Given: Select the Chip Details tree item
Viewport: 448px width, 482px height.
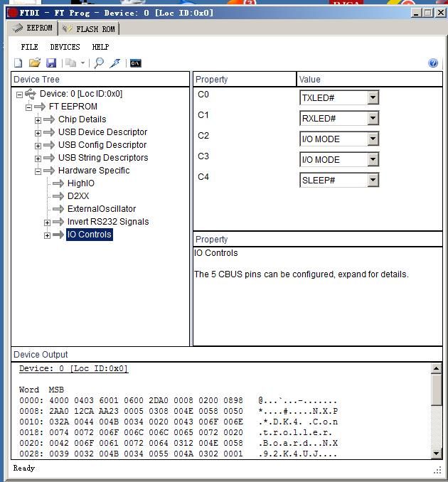Looking at the screenshot, I should (82, 119).
